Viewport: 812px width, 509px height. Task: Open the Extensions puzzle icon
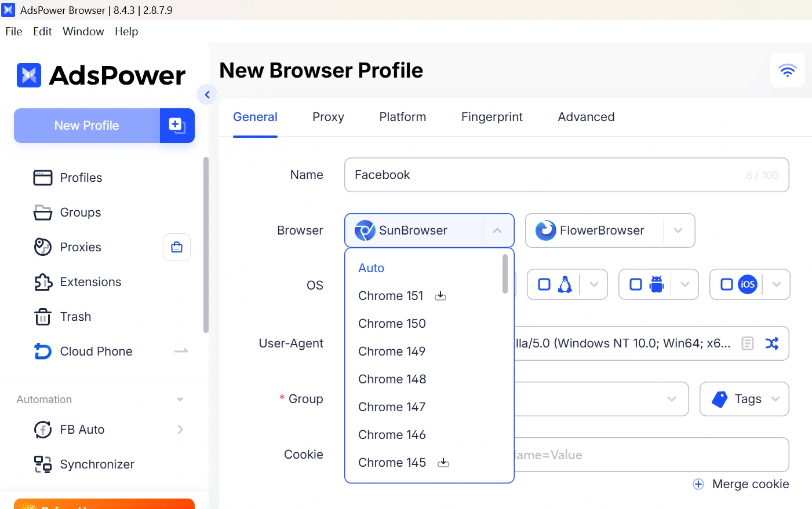pyautogui.click(x=43, y=282)
